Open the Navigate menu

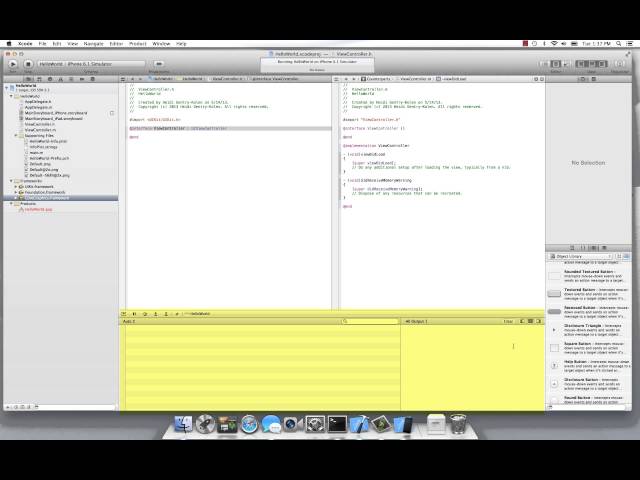(93, 44)
